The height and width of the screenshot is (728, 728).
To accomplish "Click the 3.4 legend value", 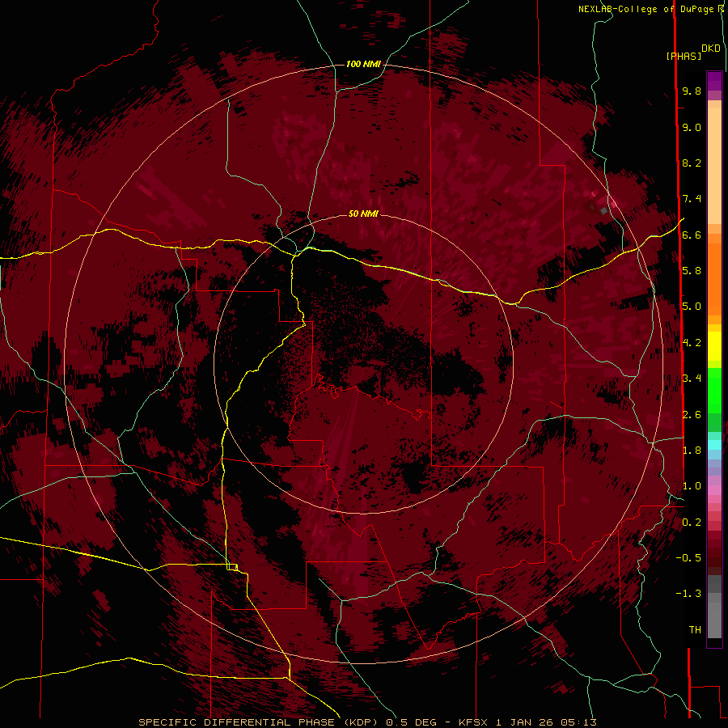I will 692,379.
